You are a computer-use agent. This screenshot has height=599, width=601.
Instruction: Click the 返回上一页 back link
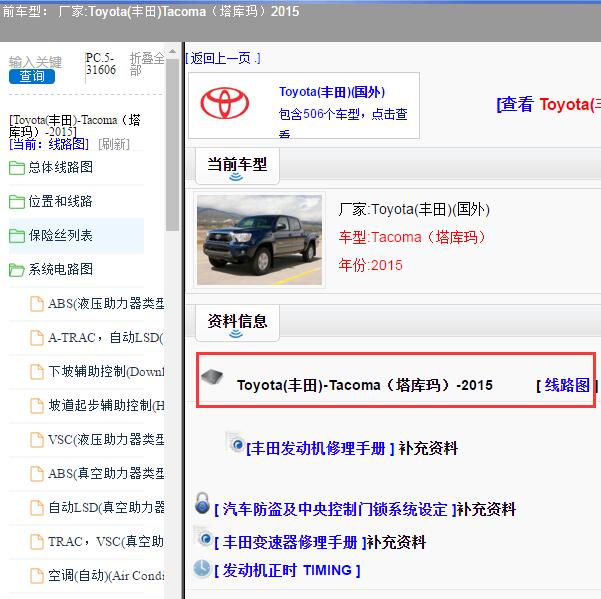[x=223, y=58]
